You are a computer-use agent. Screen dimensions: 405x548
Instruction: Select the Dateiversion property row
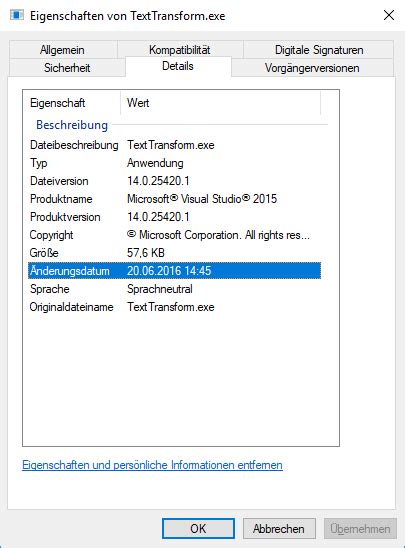(174, 181)
